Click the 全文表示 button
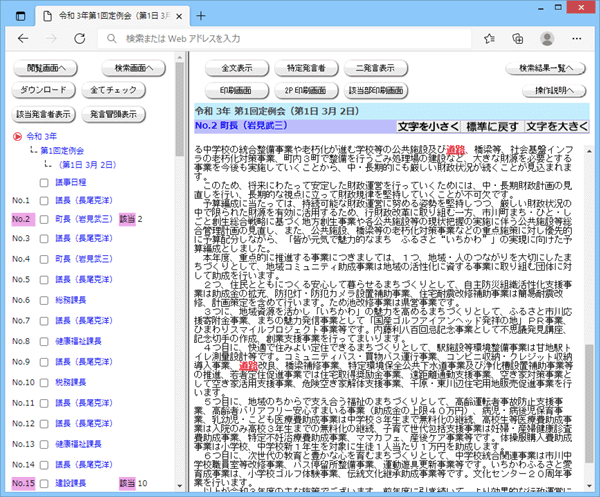Screen dimensions: 600x497 [x=237, y=68]
